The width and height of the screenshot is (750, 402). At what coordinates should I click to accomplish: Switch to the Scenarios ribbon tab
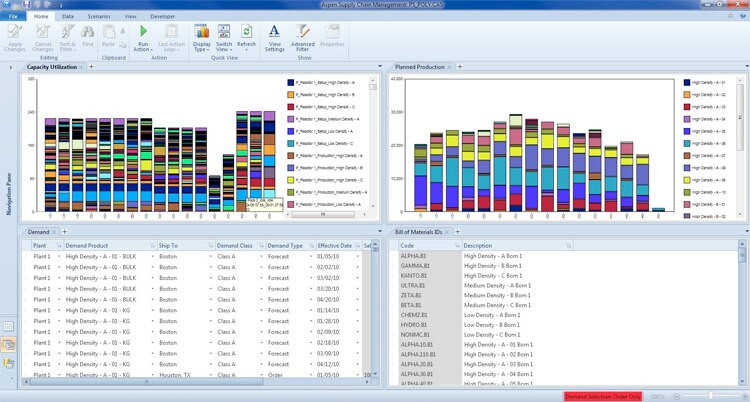point(99,17)
